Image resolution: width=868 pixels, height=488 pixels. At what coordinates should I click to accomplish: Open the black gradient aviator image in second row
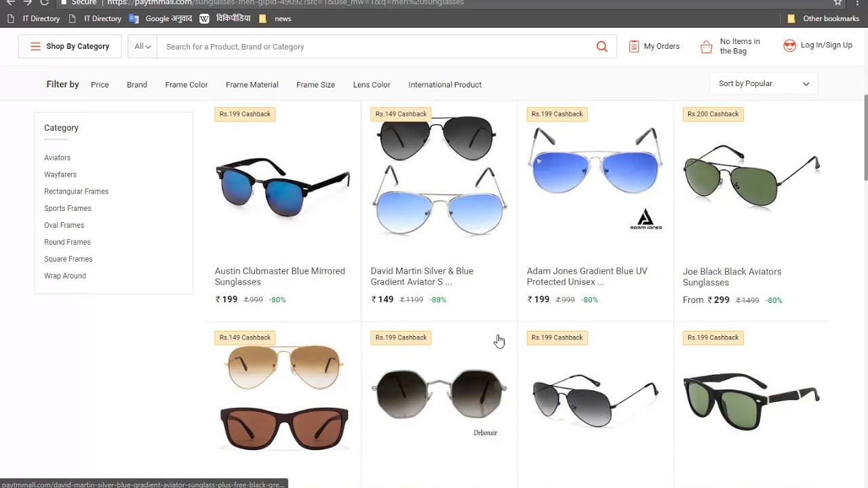(595, 400)
